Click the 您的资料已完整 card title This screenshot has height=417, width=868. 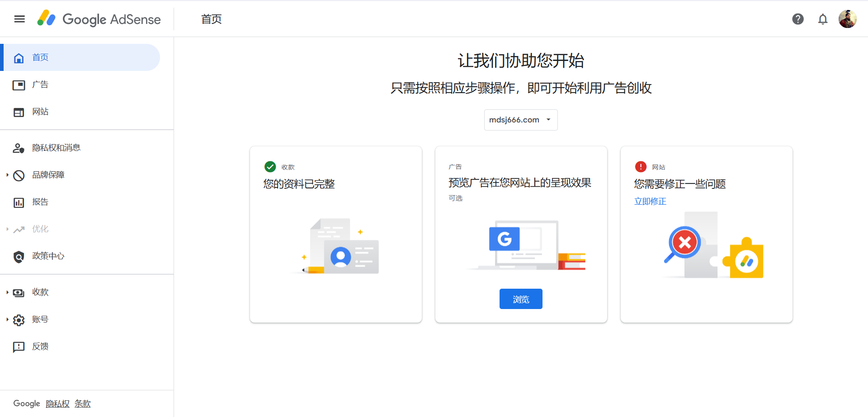point(299,184)
